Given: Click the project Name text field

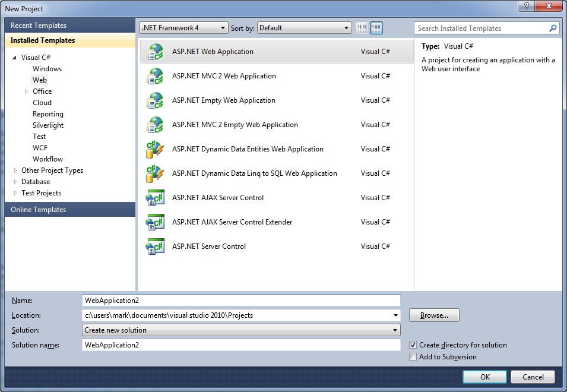Looking at the screenshot, I should [x=241, y=301].
